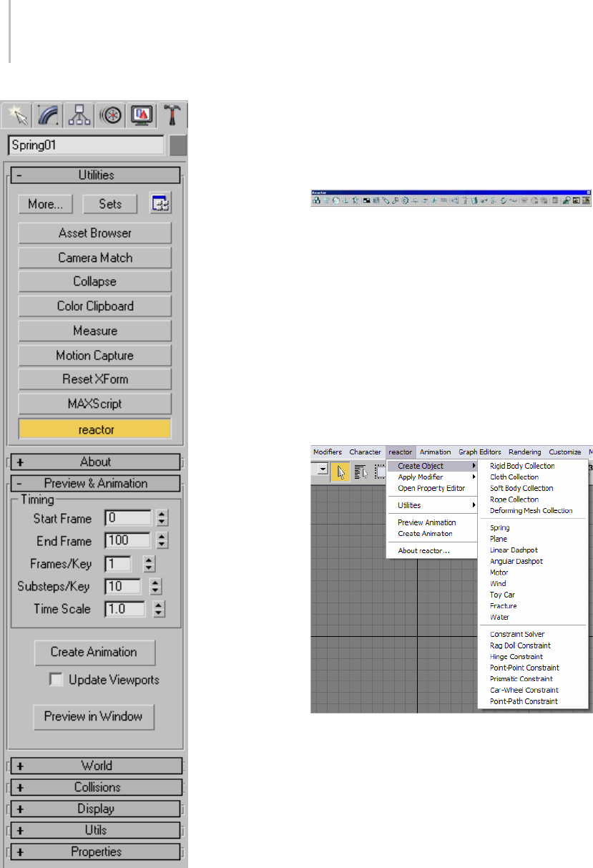This screenshot has height=868, width=593.
Task: Open the Motion command panel tab
Action: click(111, 114)
